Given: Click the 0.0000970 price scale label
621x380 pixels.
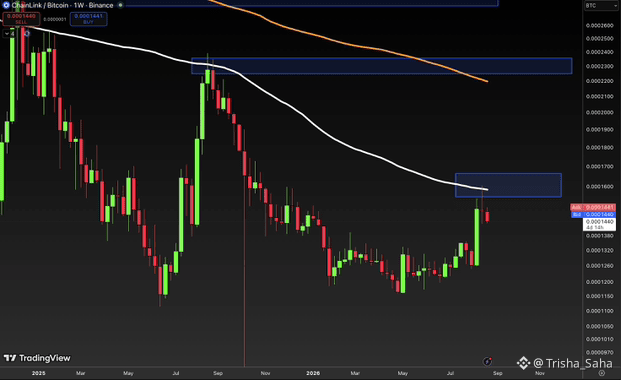Looking at the screenshot, I should coord(599,352).
